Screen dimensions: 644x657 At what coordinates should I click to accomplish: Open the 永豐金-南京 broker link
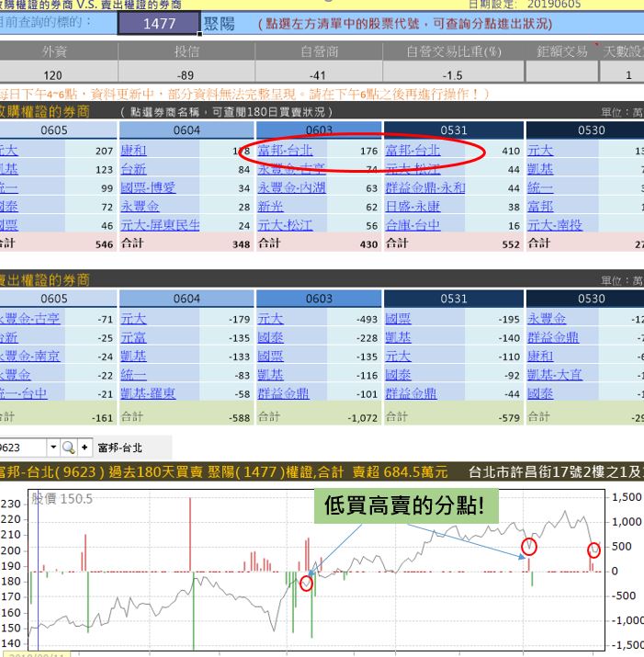coord(29,357)
